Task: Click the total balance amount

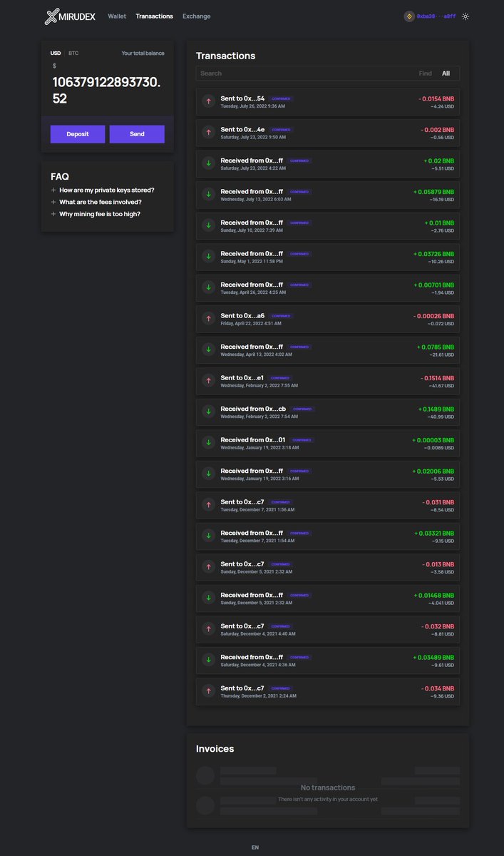Action: click(x=107, y=91)
